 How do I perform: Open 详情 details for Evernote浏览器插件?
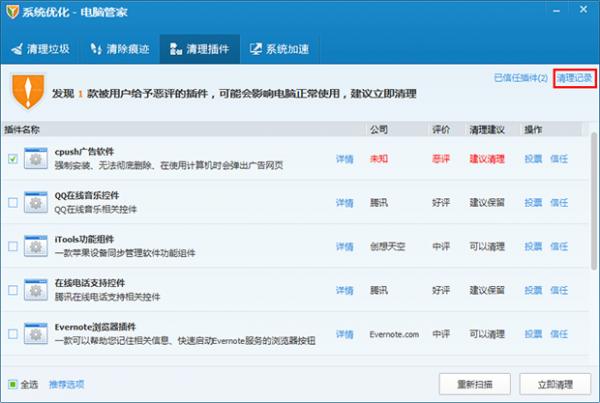click(344, 334)
